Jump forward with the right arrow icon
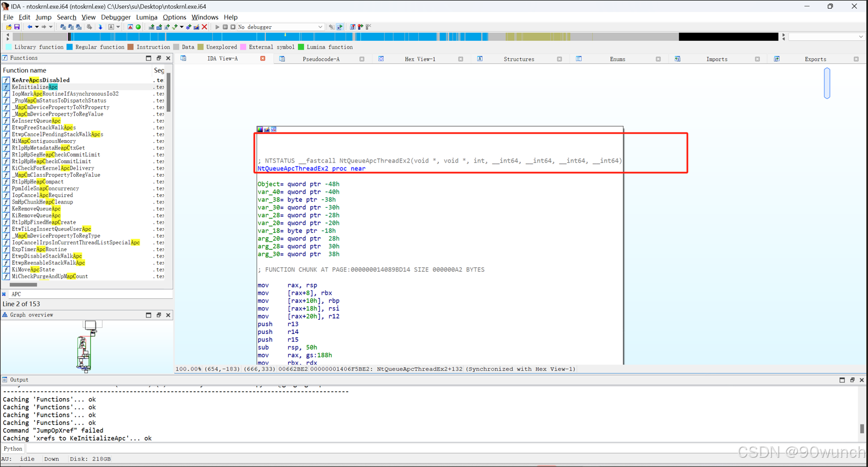This screenshot has width=868, height=467. click(44, 27)
